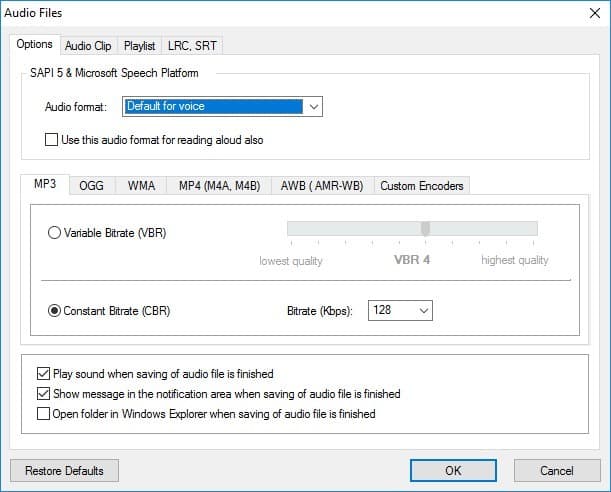Close the Audio Files window
This screenshot has width=611, height=492.
(x=595, y=13)
